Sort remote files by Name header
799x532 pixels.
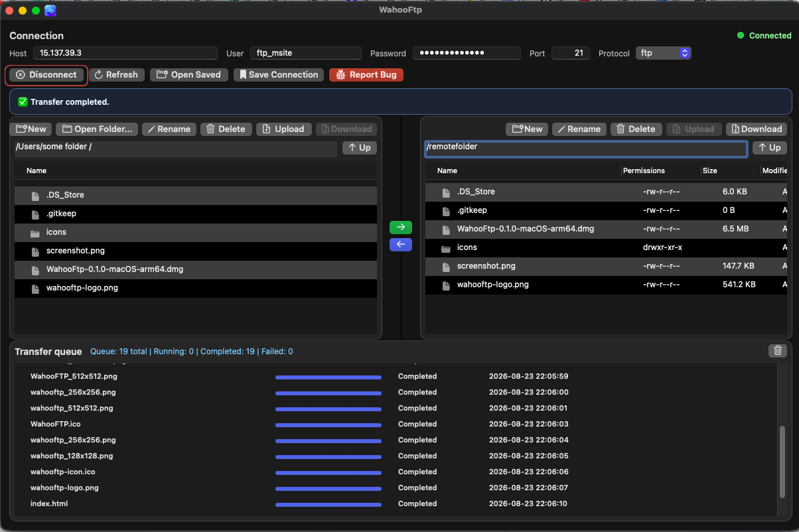tap(447, 170)
